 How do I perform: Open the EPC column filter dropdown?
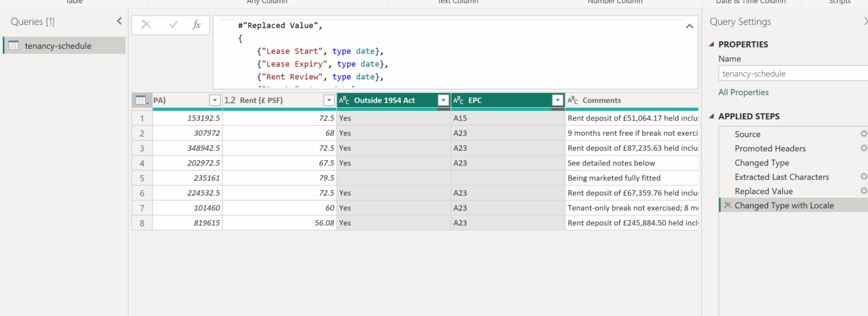coord(557,100)
